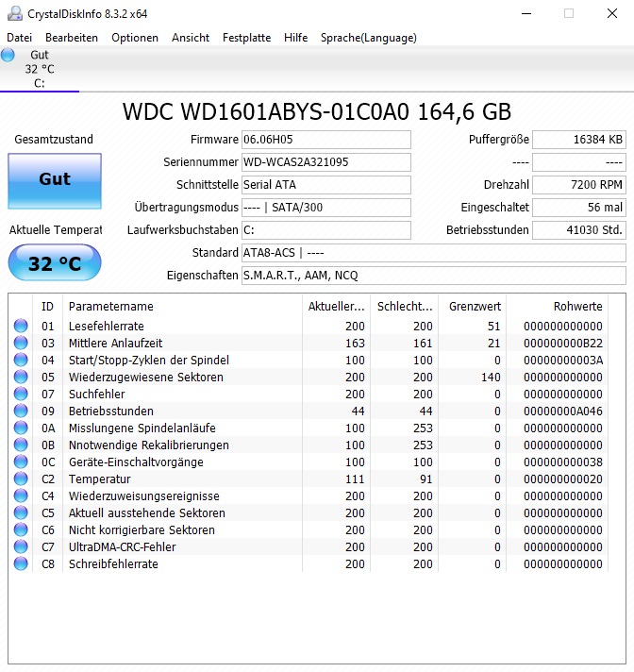Click the Parametername column header
Viewport: 634px width, 672px height.
pos(182,307)
